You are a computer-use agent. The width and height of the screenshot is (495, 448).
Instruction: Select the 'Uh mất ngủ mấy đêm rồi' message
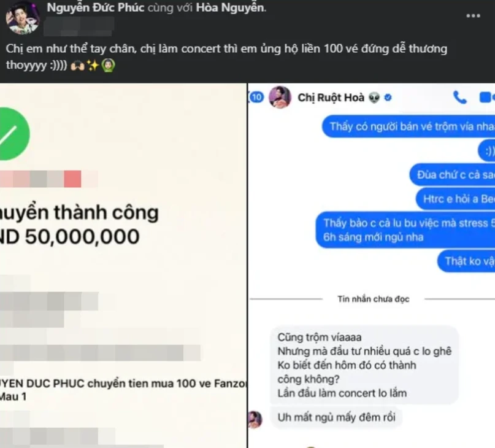click(x=337, y=417)
